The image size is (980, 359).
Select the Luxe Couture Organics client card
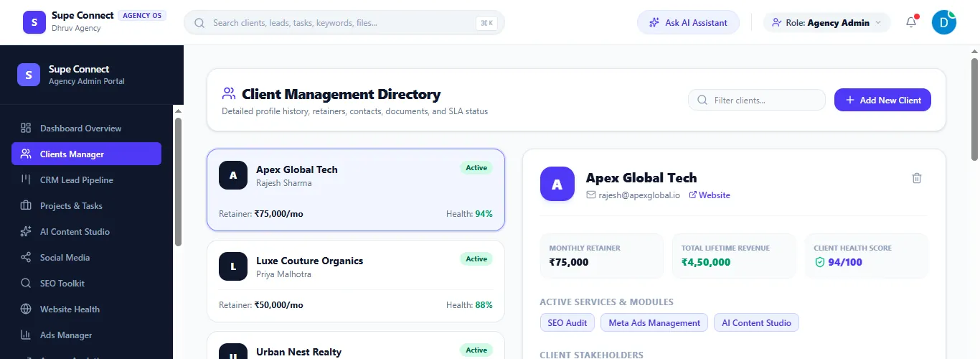pyautogui.click(x=356, y=281)
